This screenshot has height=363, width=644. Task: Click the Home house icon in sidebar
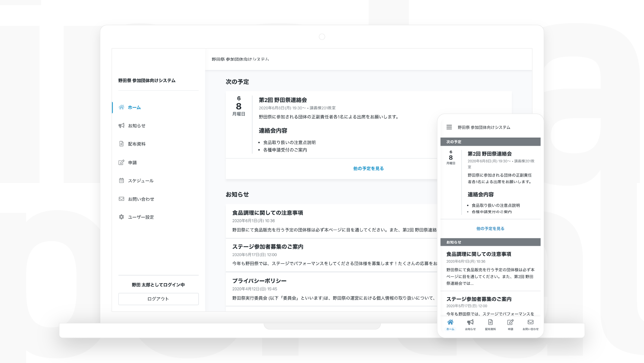121,107
